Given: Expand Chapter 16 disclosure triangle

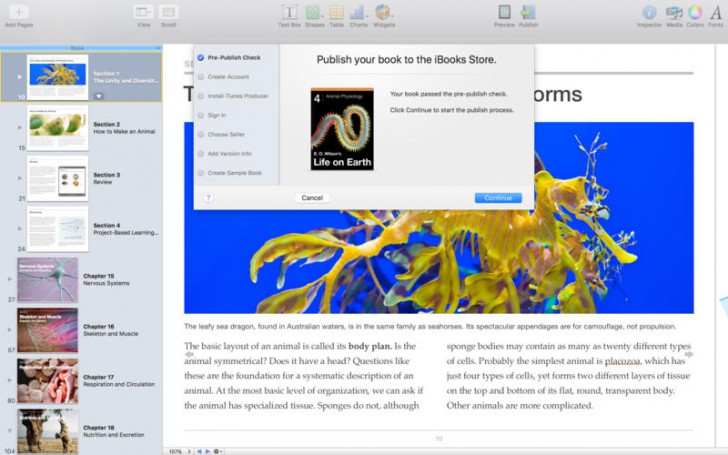Looking at the screenshot, I should click(x=10, y=330).
